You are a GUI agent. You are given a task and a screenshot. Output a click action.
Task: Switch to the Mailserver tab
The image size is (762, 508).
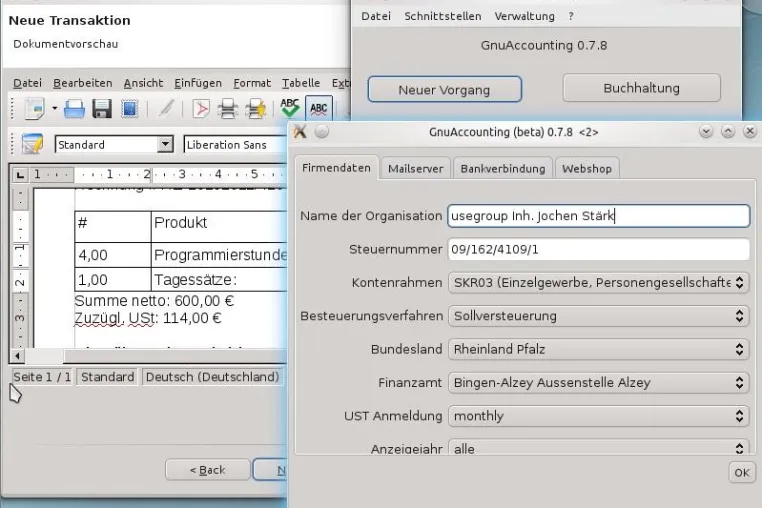[416, 169]
